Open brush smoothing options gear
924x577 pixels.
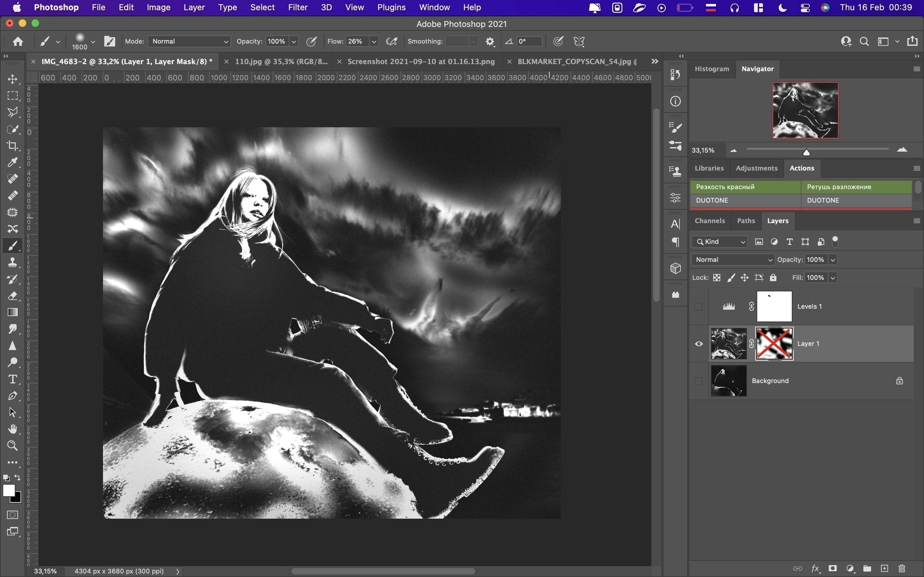pyautogui.click(x=490, y=41)
